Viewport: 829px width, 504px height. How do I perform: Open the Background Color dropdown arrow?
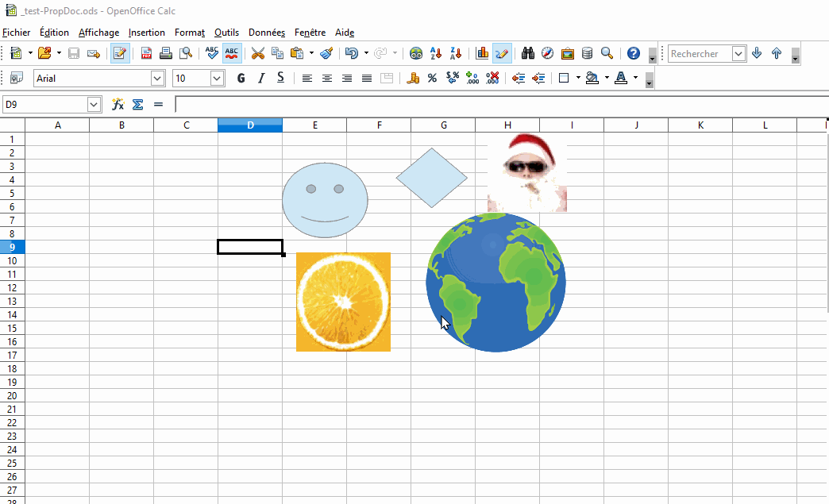coord(607,79)
